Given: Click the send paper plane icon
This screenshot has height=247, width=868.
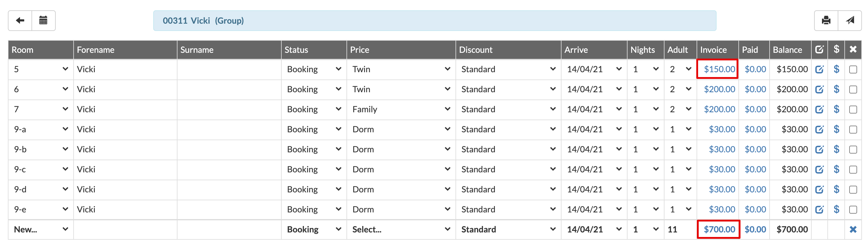Looking at the screenshot, I should 850,21.
